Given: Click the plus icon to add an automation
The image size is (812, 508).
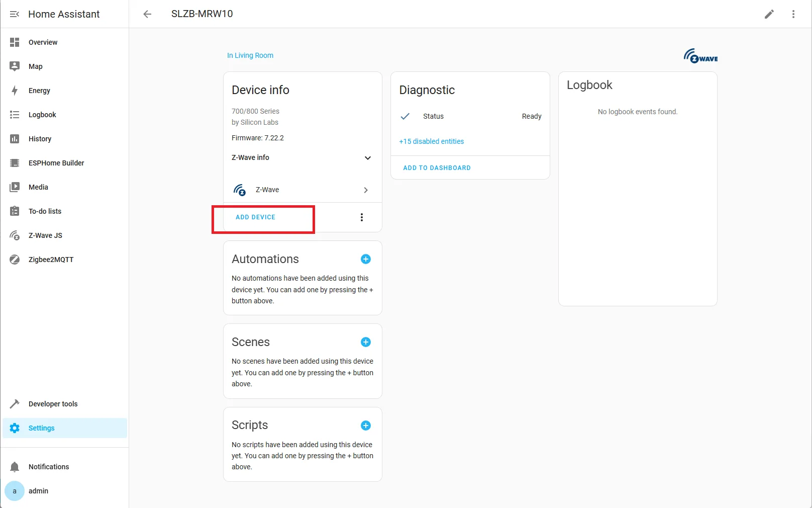Looking at the screenshot, I should [x=365, y=259].
